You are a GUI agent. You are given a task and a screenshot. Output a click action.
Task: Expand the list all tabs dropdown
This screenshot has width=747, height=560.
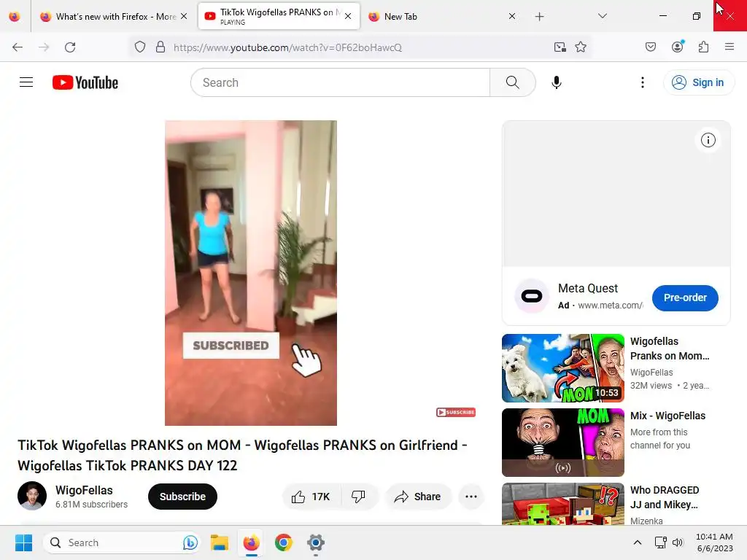(602, 16)
